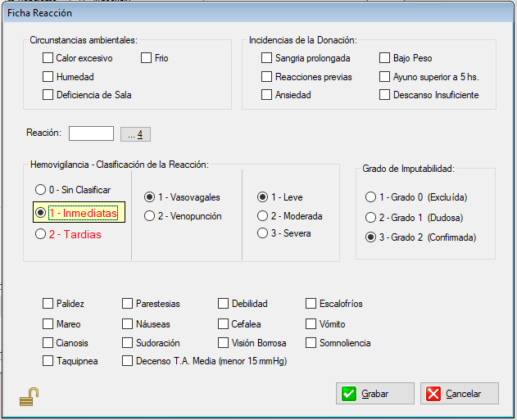The image size is (517, 420).
Task: Type in the Reación input field
Action: [91, 133]
